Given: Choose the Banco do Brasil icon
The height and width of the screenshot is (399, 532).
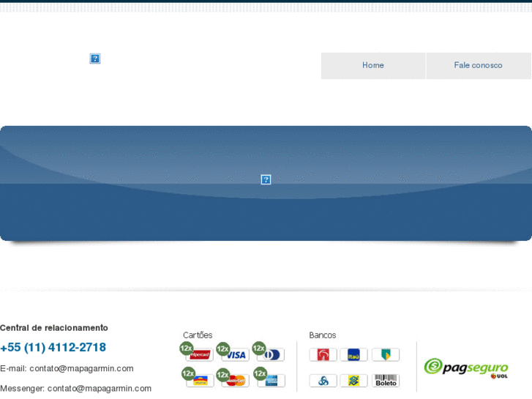Looking at the screenshot, I should (x=353, y=381).
